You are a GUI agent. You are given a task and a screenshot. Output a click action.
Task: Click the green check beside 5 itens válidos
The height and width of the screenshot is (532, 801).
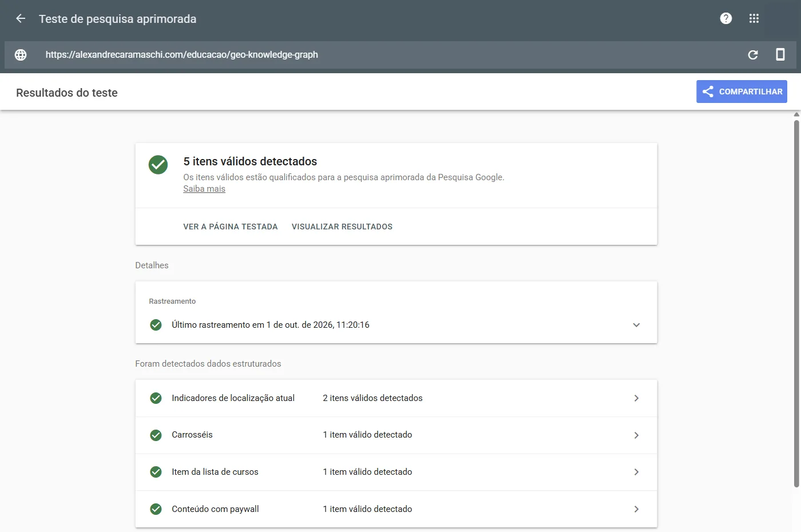pyautogui.click(x=158, y=165)
